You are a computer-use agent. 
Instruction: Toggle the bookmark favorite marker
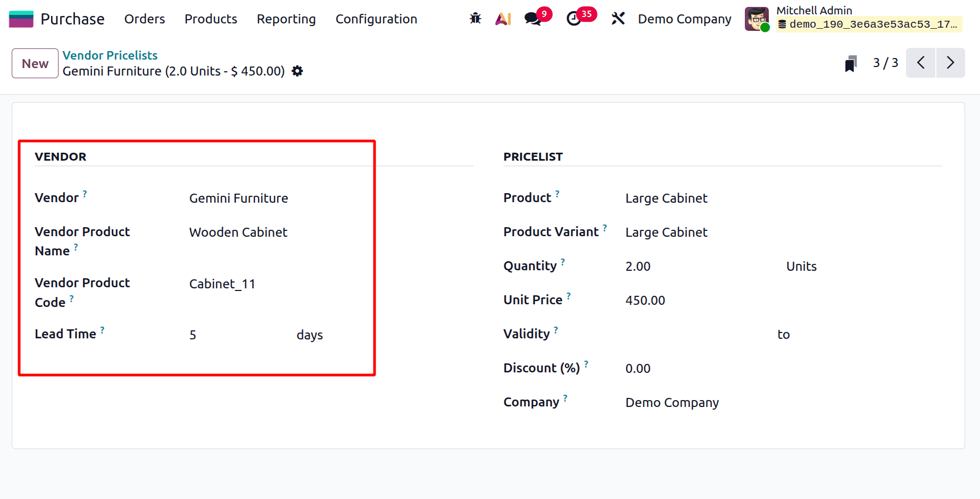coord(851,62)
